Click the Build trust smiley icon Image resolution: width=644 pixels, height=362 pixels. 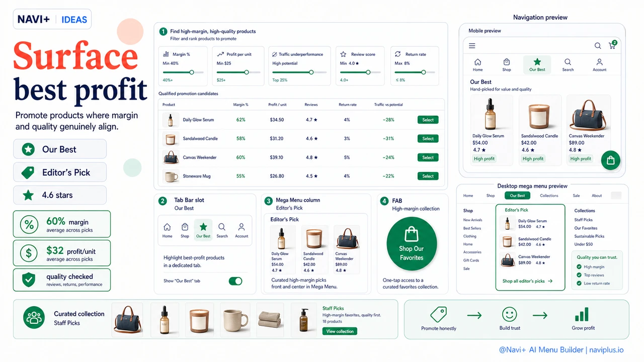(510, 315)
